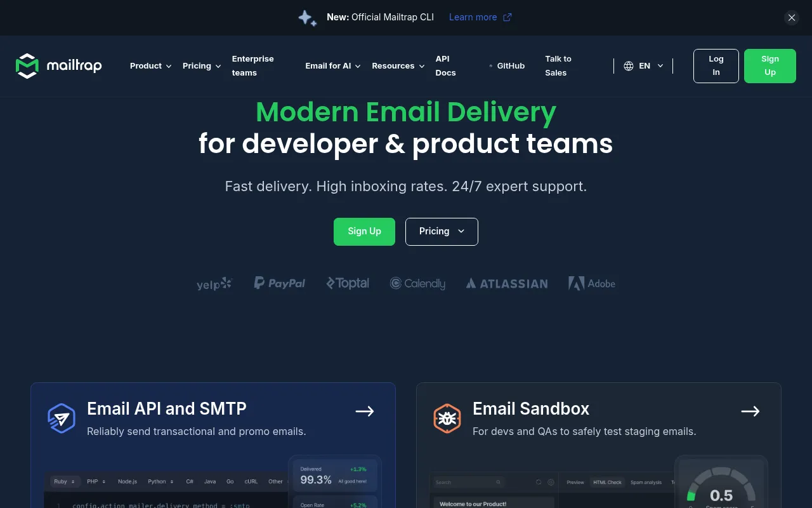The width and height of the screenshot is (812, 508).
Task: Switch to the Preview tab in Sandbox
Action: pyautogui.click(x=575, y=483)
